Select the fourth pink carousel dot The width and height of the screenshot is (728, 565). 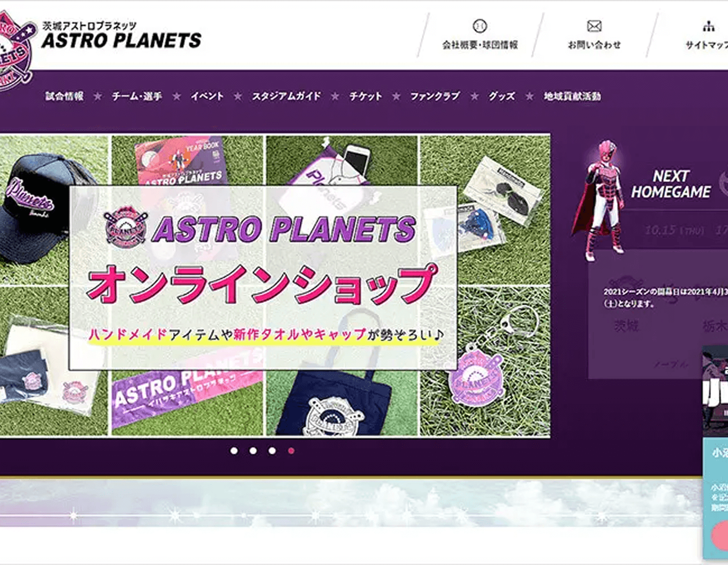tap(291, 450)
